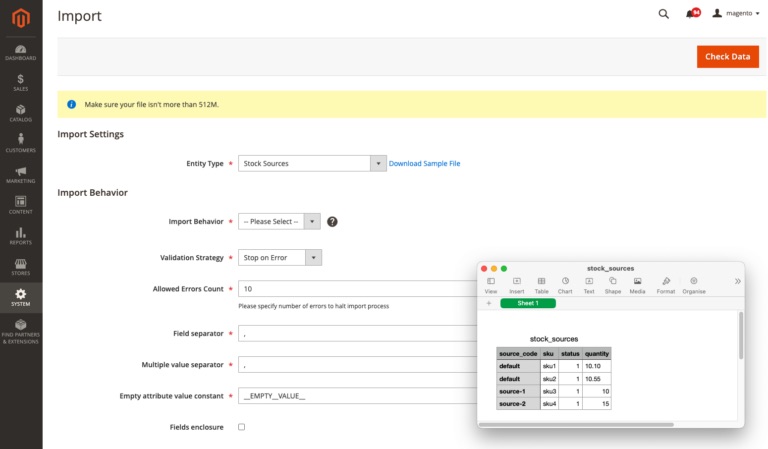Viewport: 768px width, 449px height.
Task: Click the Table tool in Numbers
Action: click(541, 285)
